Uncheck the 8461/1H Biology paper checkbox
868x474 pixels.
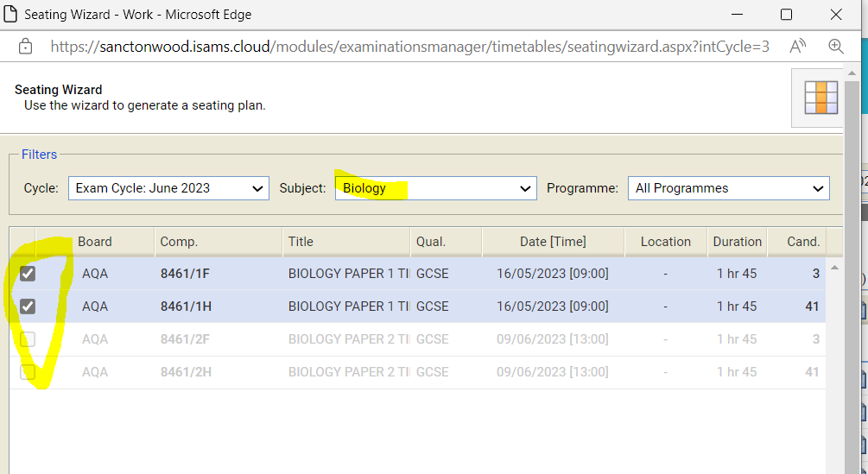(28, 307)
